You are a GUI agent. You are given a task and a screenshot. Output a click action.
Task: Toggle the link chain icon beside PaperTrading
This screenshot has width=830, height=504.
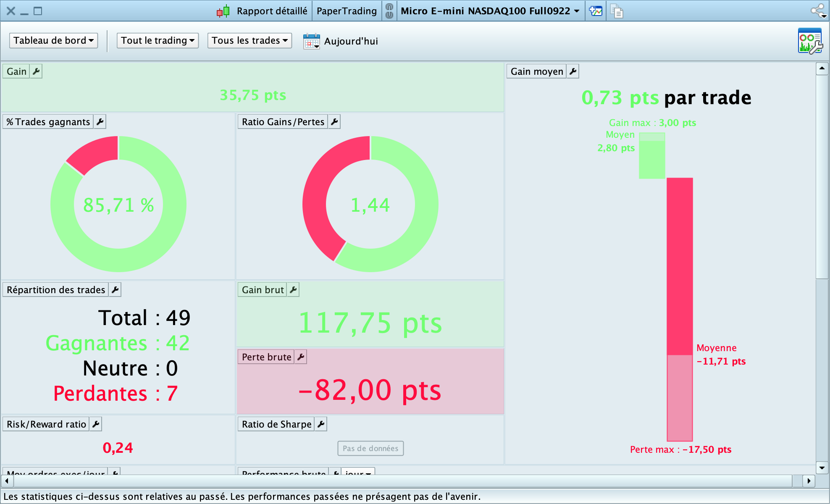(x=389, y=11)
